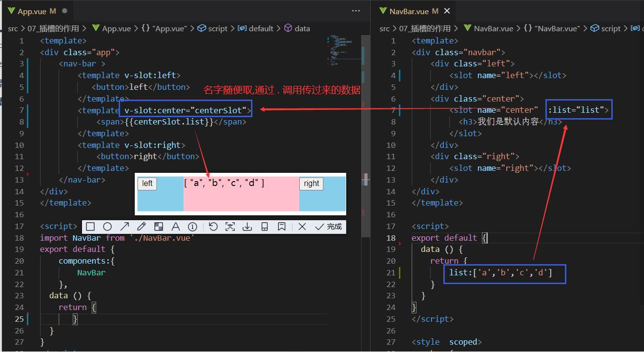Click the unsaved dot on App.vue tab
The image size is (644, 352).
[65, 11]
